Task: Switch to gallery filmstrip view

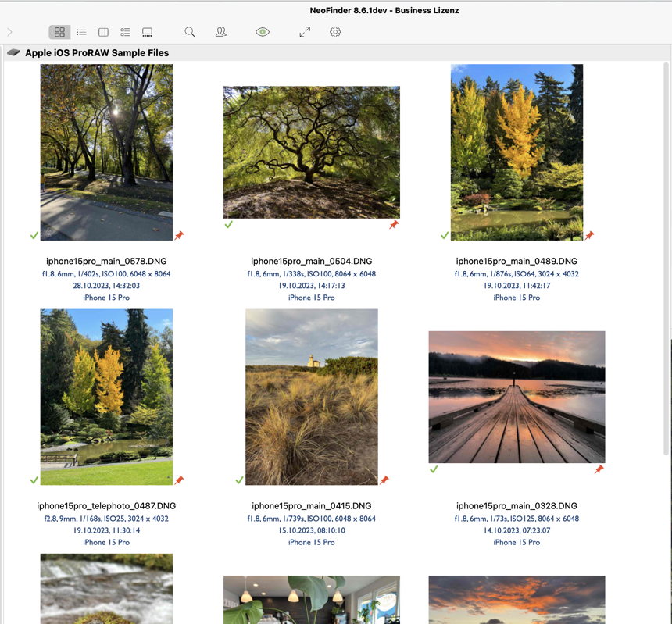Action: tap(147, 32)
